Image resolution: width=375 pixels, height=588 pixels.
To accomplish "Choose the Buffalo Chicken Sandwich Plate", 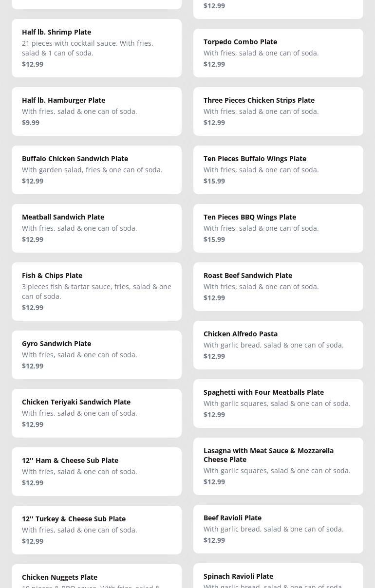I will 96,169.
